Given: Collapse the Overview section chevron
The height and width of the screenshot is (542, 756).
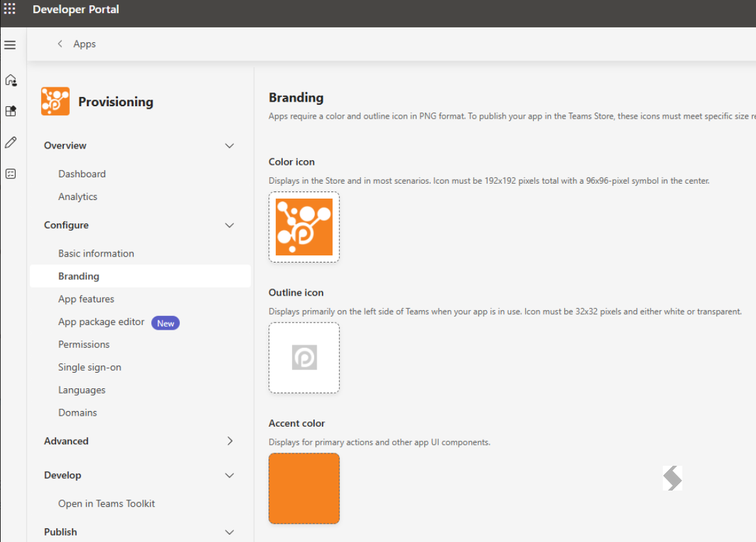Looking at the screenshot, I should (229, 145).
